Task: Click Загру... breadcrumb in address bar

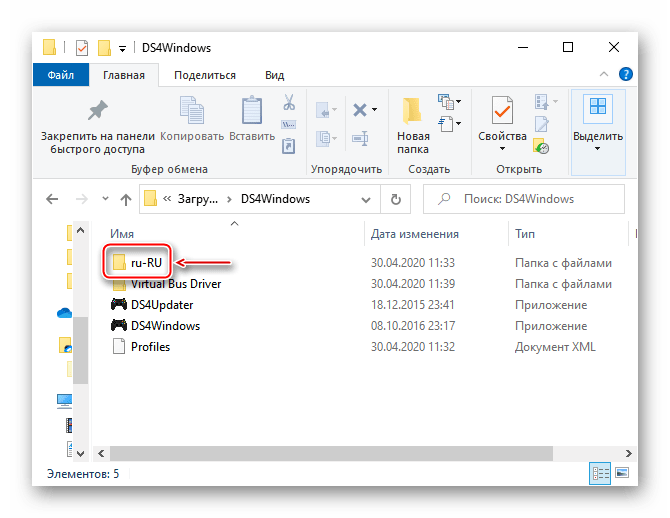Action: [x=197, y=199]
